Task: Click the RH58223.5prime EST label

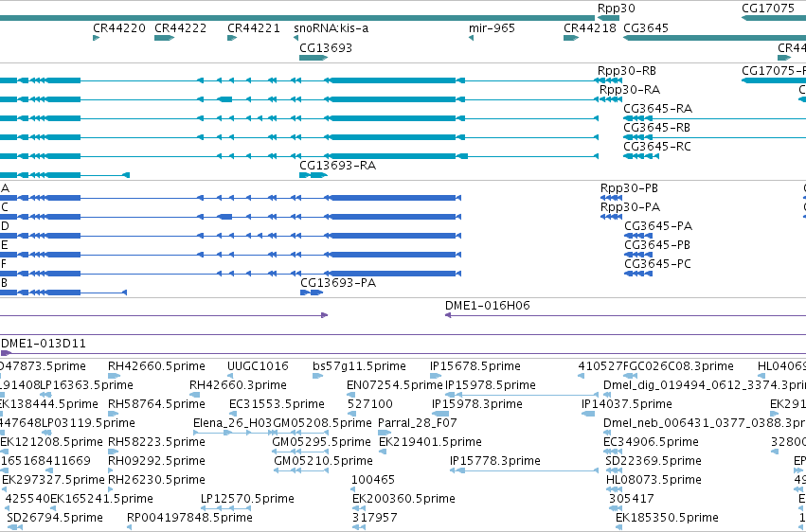Action: (x=156, y=443)
